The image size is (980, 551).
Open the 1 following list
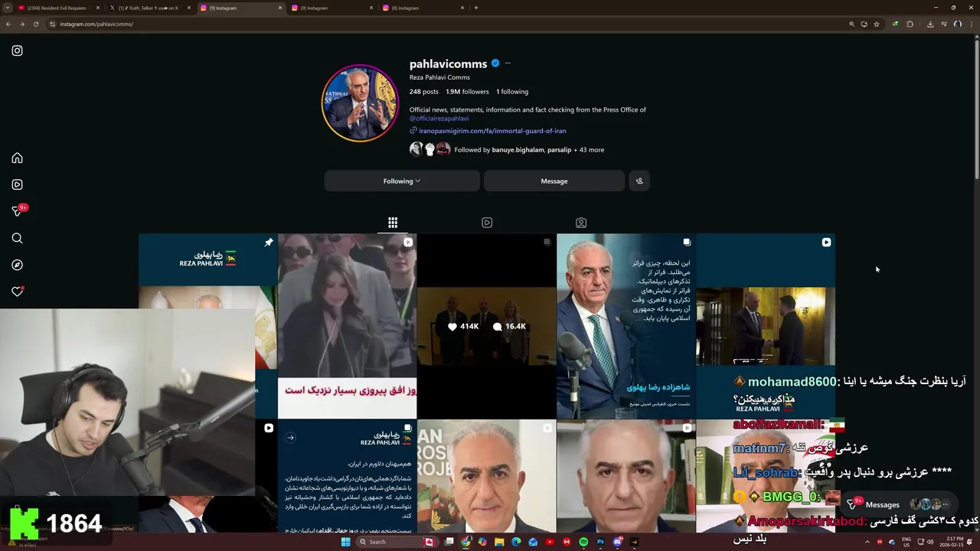(x=512, y=92)
